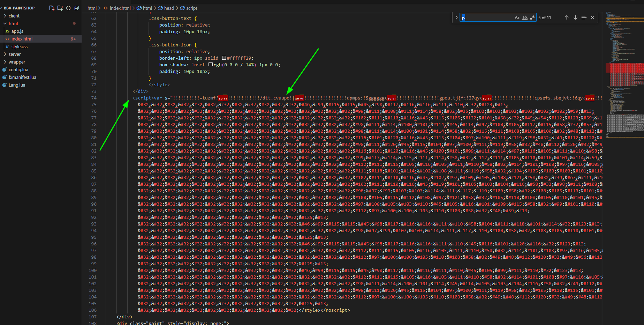Click the #ffffff29 color swatch
Viewport: 644px width, 325px height.
point(224,58)
